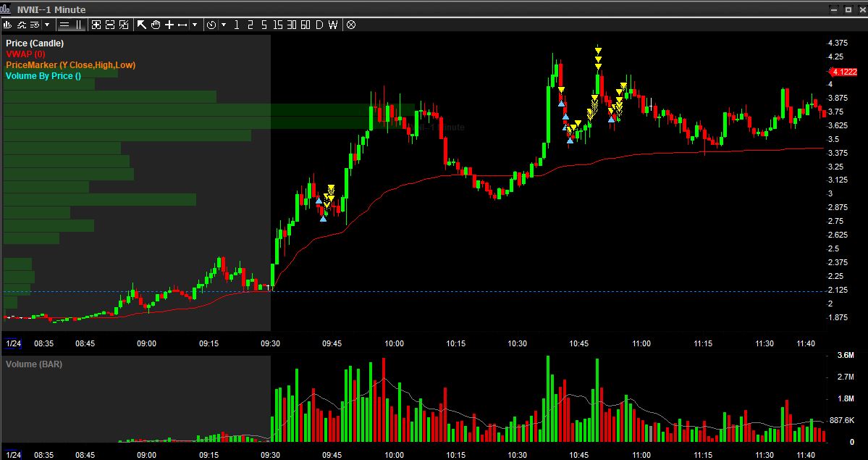Switch to 15 minute timeframe
The height and width of the screenshot is (460, 868).
click(278, 25)
